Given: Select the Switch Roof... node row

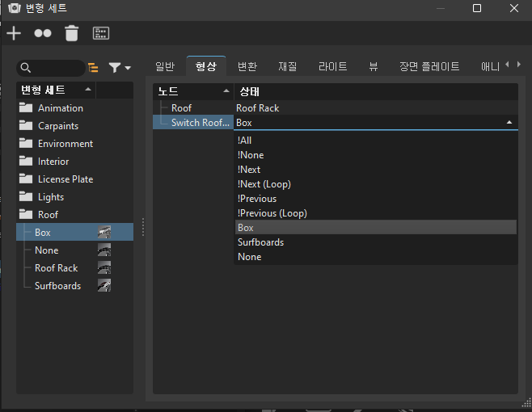Looking at the screenshot, I should (193, 123).
